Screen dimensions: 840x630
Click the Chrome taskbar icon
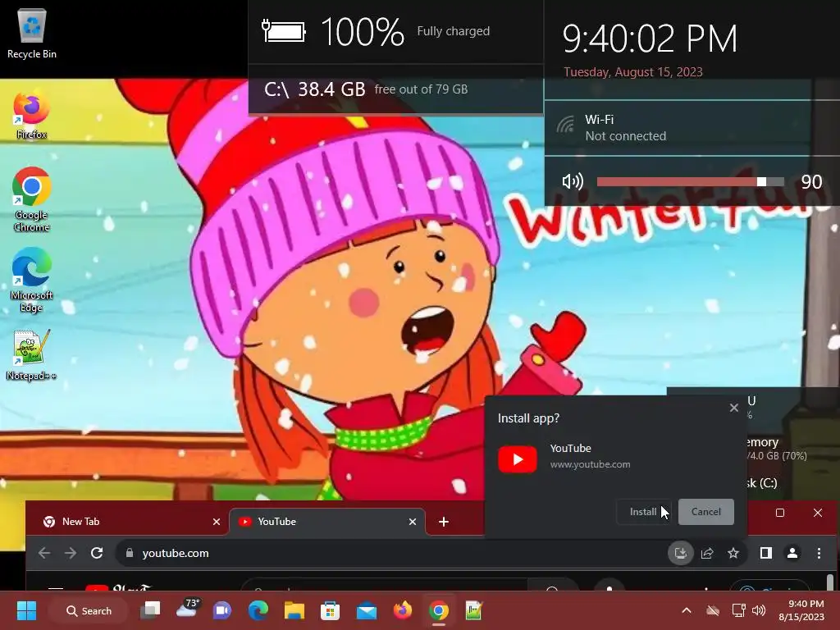pyautogui.click(x=438, y=610)
